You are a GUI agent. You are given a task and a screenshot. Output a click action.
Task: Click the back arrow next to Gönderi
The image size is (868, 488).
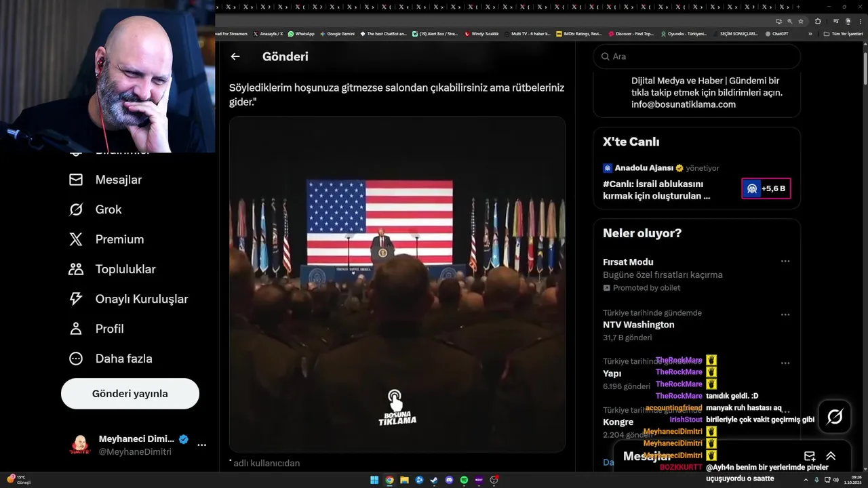coord(235,57)
